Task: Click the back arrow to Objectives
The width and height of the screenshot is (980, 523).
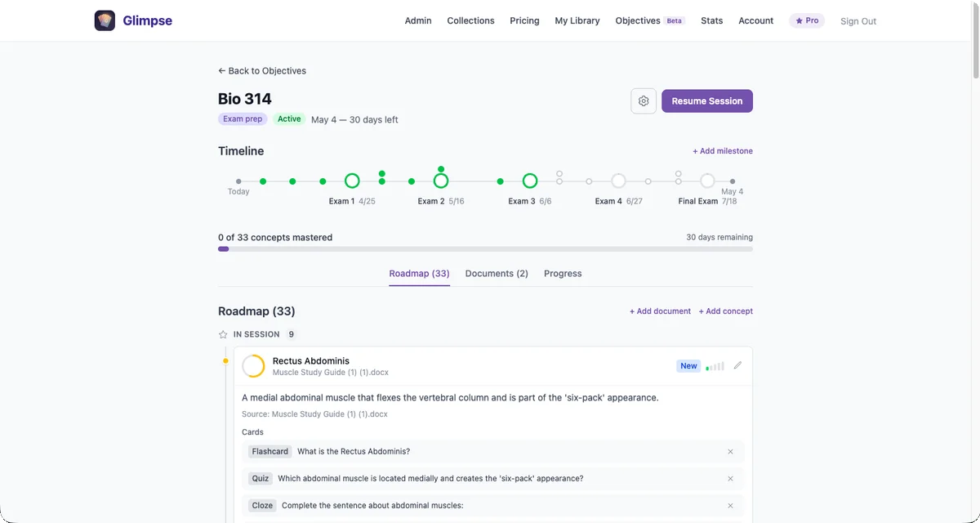Action: (x=221, y=70)
